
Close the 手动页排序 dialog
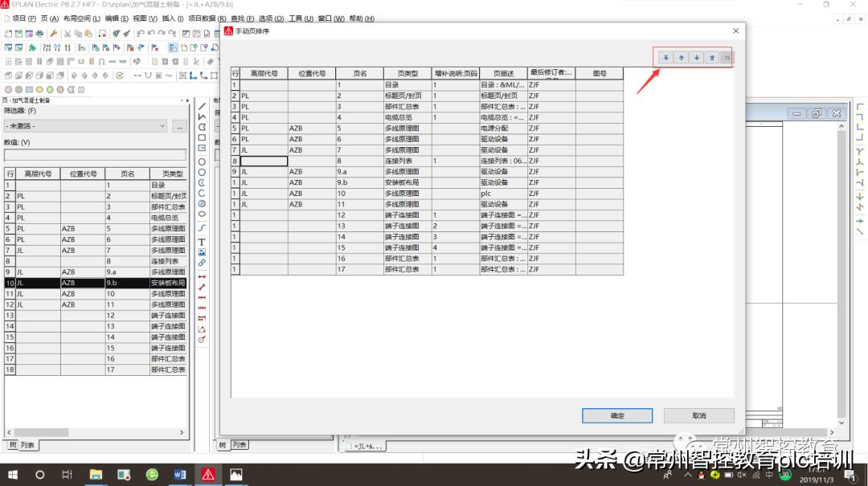(735, 31)
